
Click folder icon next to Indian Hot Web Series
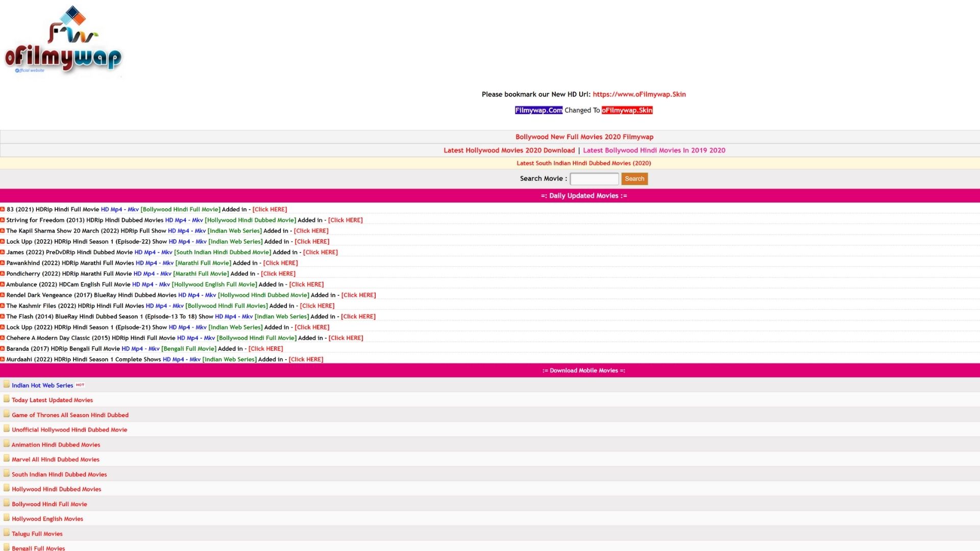(x=7, y=384)
